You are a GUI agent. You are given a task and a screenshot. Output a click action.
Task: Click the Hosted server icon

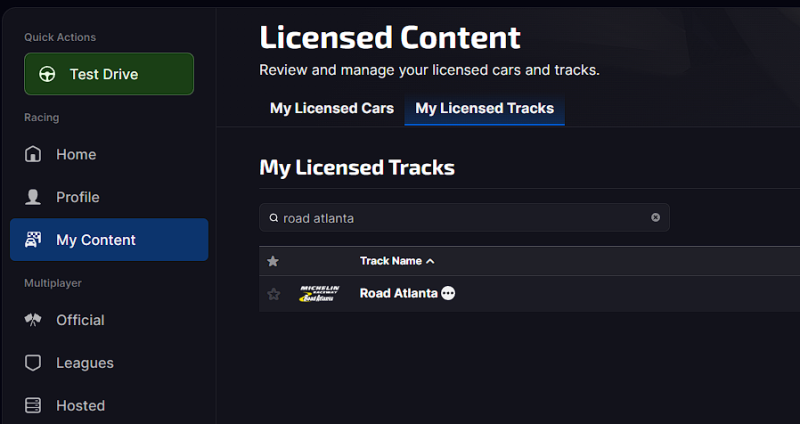click(33, 406)
